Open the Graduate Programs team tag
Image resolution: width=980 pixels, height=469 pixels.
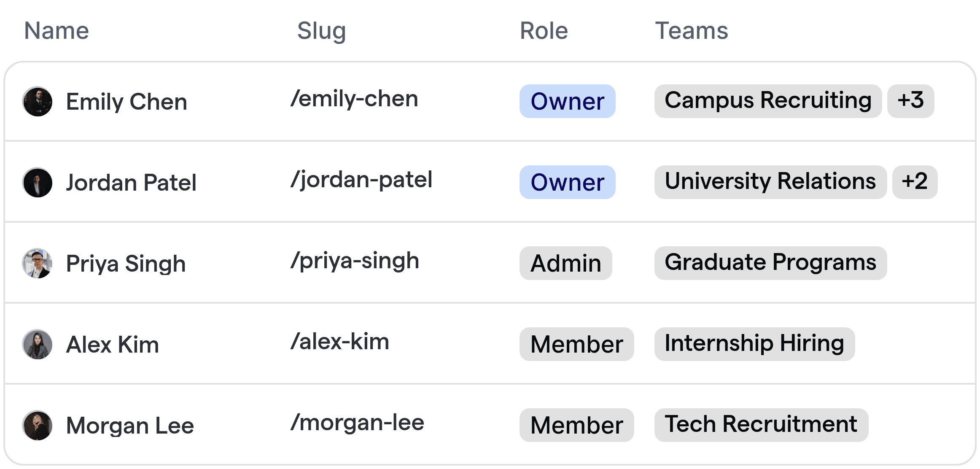coord(770,263)
